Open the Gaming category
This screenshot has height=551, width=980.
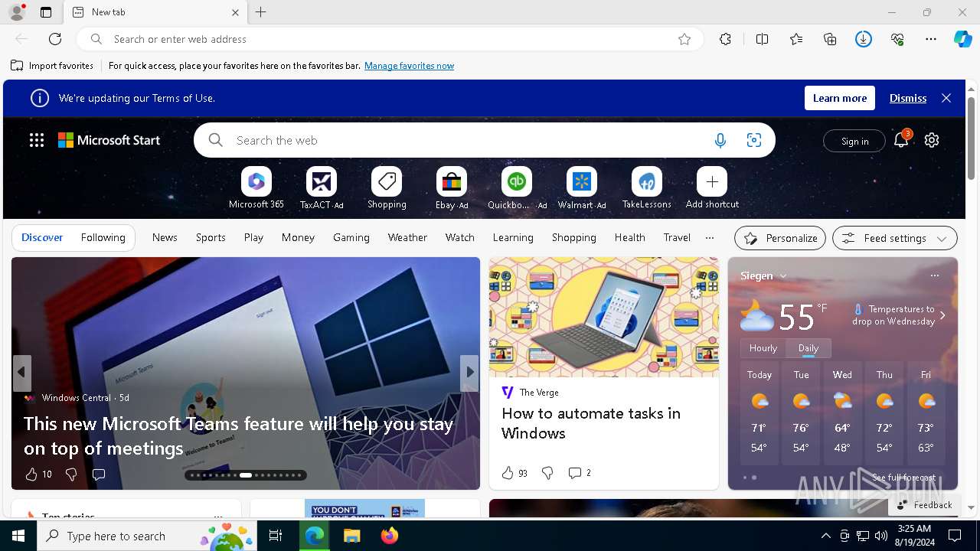(x=351, y=237)
